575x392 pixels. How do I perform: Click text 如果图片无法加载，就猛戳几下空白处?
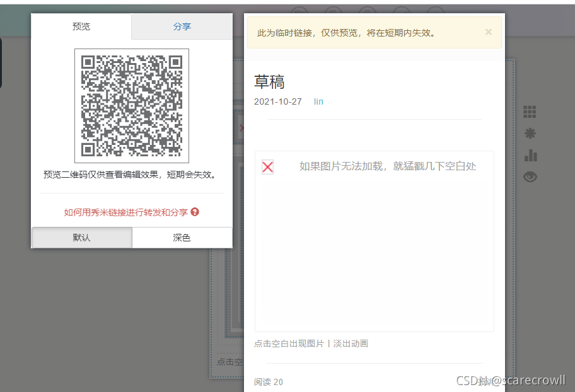(x=388, y=166)
